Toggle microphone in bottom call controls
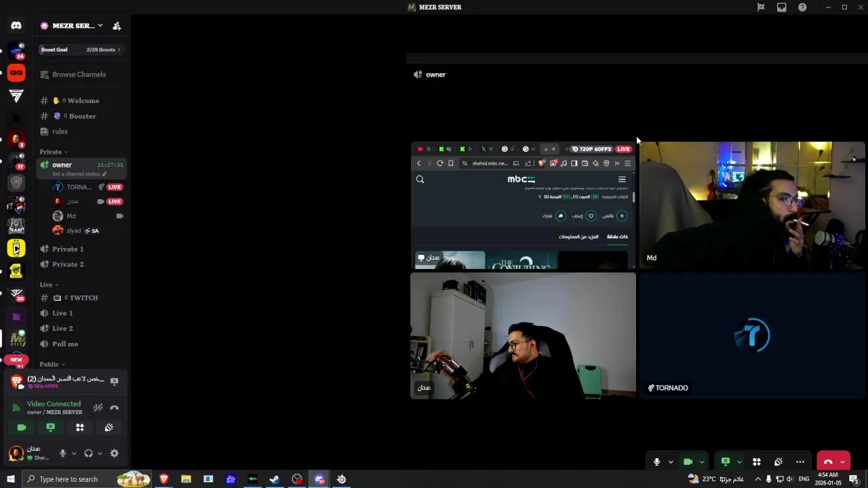The image size is (868, 488). 656,462
